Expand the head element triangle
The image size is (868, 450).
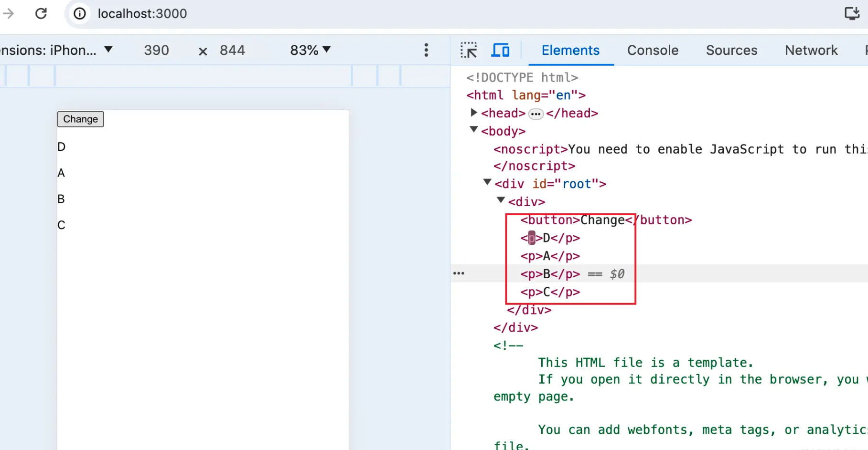coord(473,113)
